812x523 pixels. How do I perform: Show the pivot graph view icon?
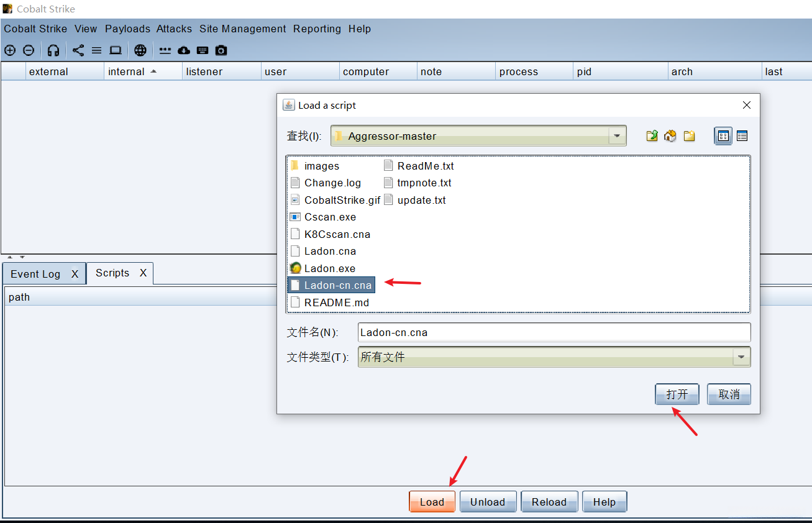coord(78,50)
